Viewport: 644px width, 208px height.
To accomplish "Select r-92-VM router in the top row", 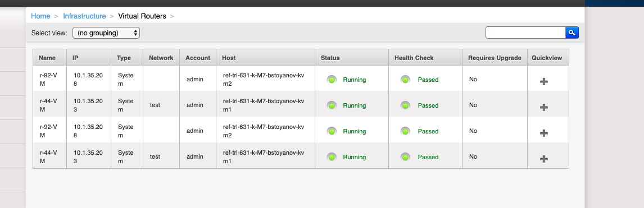I will pyautogui.click(x=48, y=80).
